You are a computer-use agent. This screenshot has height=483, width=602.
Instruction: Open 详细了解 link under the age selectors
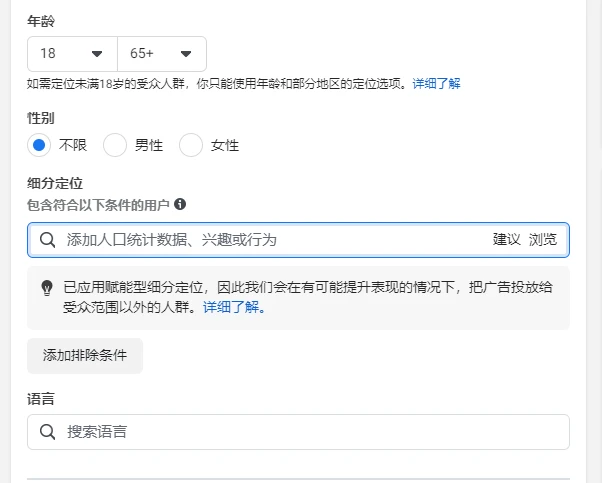[x=437, y=84]
